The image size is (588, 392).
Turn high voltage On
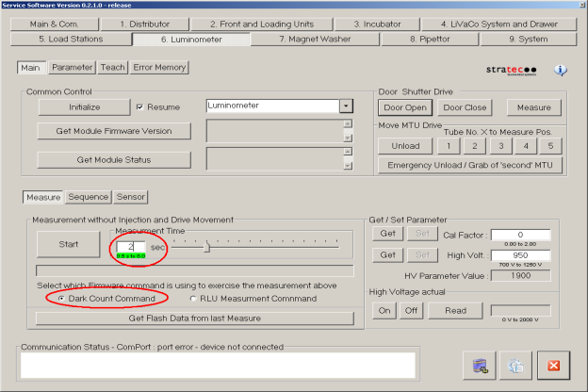click(384, 310)
